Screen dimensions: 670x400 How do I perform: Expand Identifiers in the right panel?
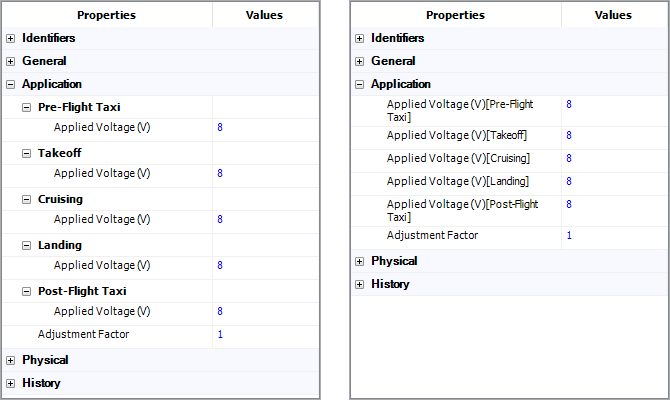[360, 38]
